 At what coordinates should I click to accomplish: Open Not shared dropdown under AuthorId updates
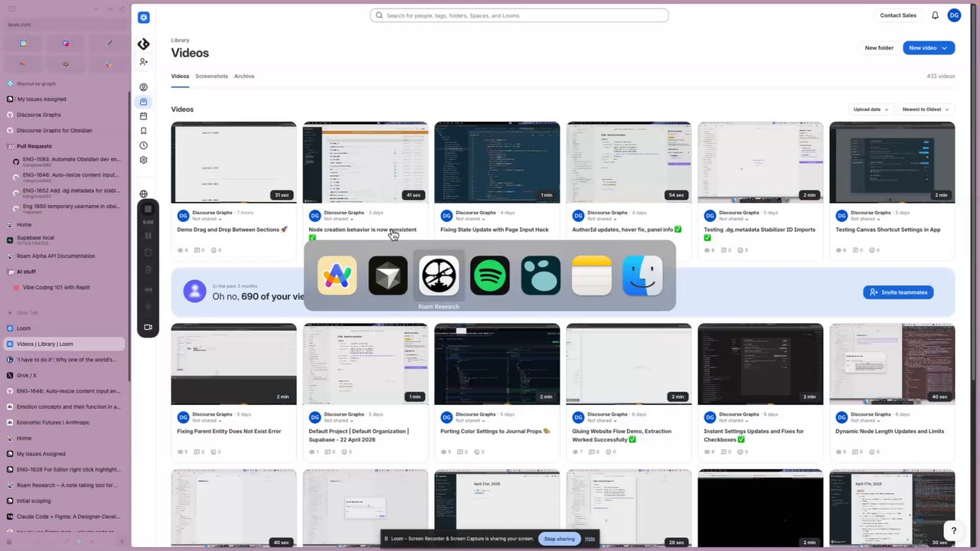(x=602, y=219)
